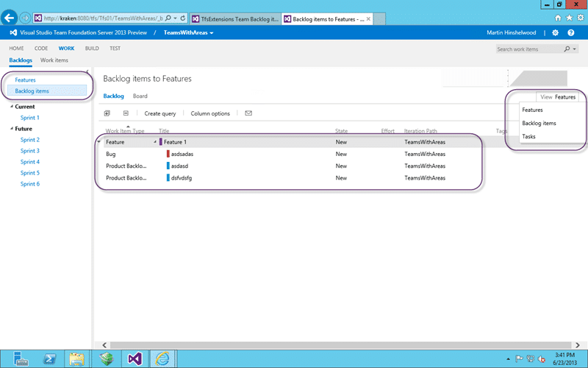Viewport: 588px width, 368px height.
Task: Click the green stack taskbar icon
Action: pos(107,359)
